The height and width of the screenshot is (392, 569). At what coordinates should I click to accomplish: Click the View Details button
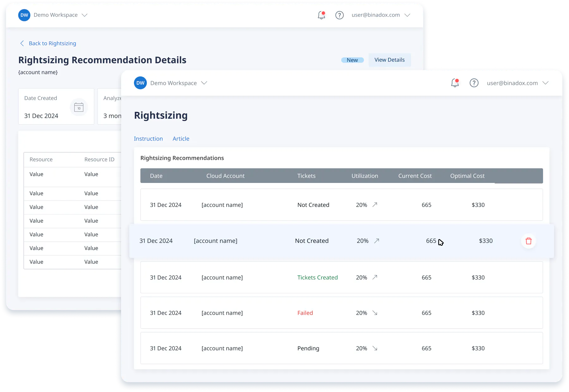click(x=389, y=60)
